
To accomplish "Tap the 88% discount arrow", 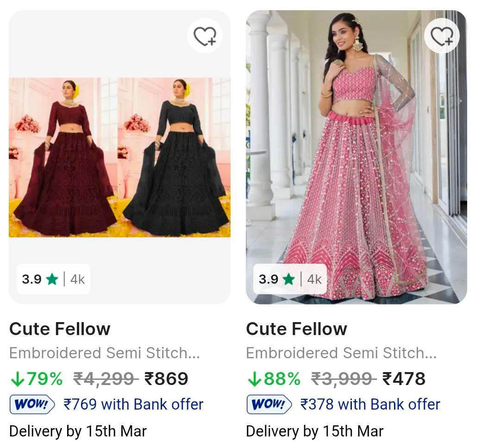I will point(254,379).
